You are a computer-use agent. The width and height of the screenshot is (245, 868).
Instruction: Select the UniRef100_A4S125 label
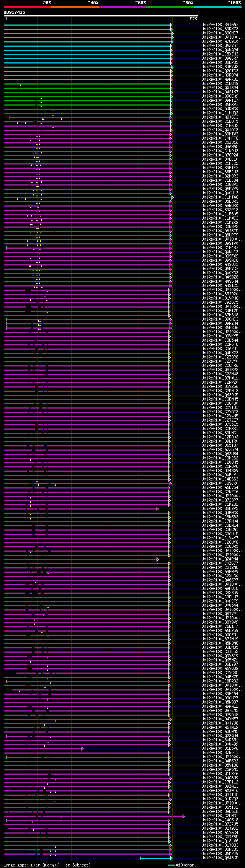[220, 285]
